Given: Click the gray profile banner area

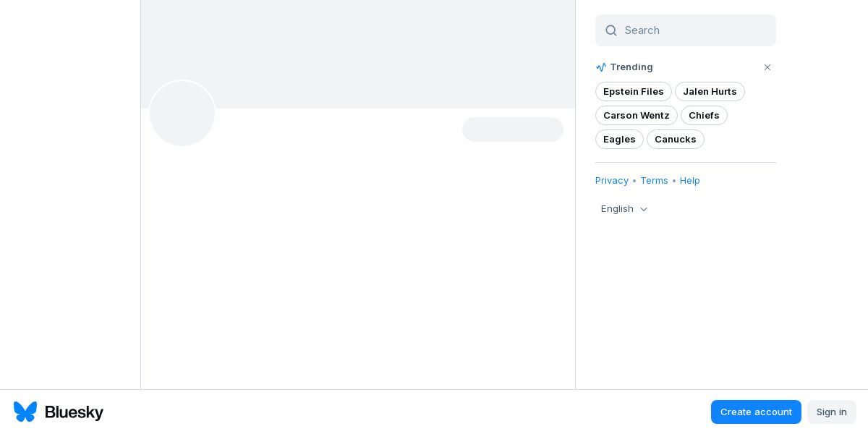Looking at the screenshot, I should 376,51.
